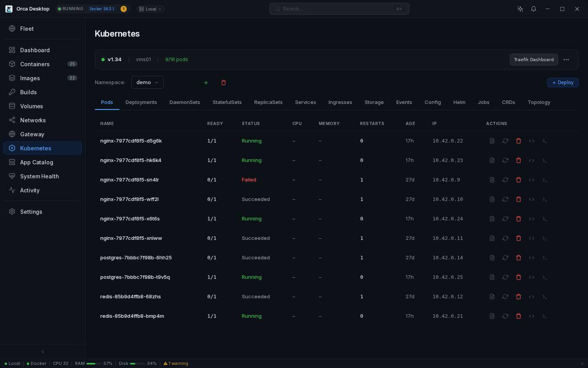
Task: Open Gateway section
Action: tap(42, 134)
